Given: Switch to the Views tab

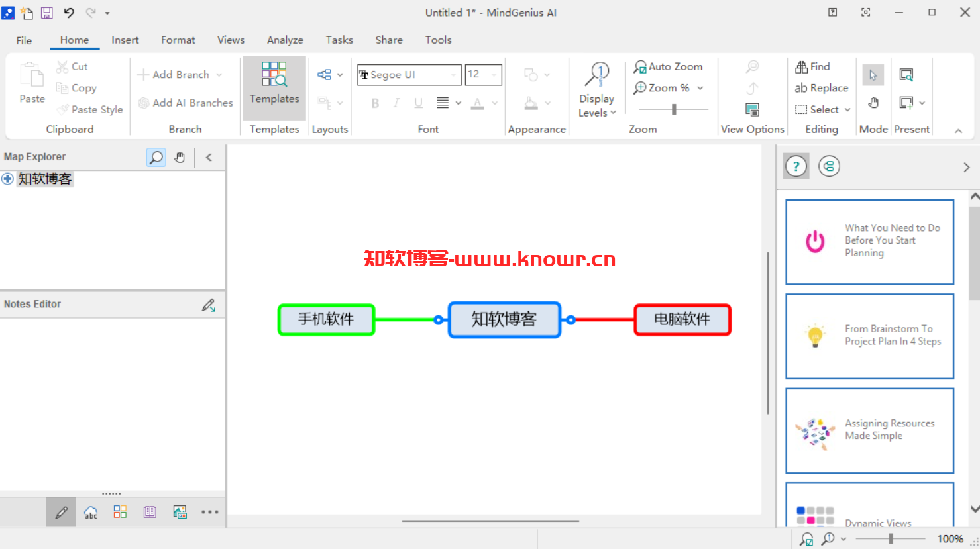Looking at the screenshot, I should (231, 40).
